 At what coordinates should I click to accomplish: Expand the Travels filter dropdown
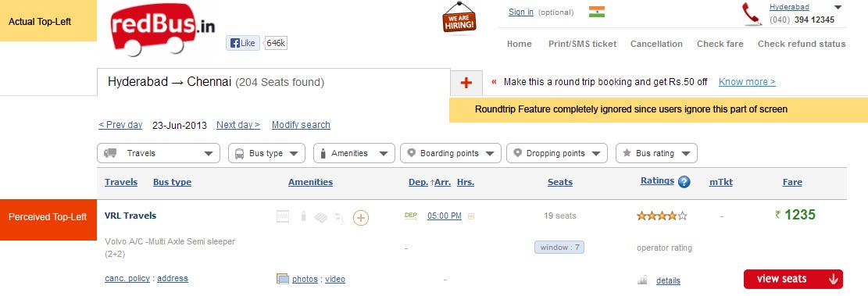(x=159, y=153)
